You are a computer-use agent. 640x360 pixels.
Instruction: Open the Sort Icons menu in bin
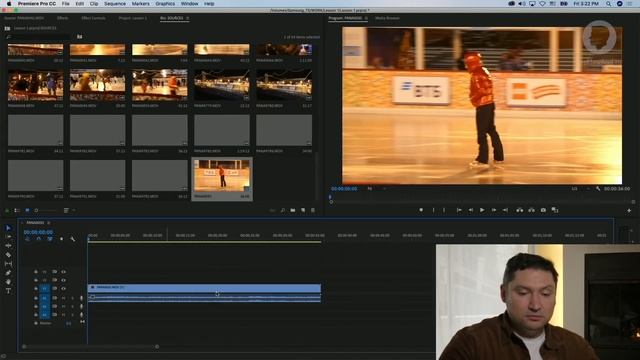(67, 210)
